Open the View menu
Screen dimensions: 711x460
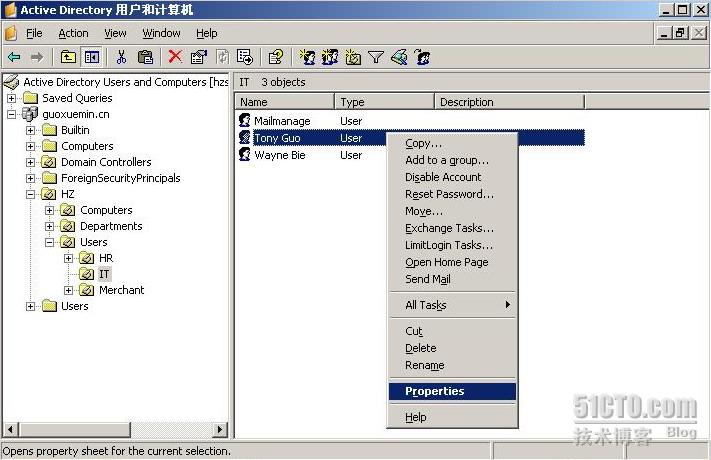[115, 33]
